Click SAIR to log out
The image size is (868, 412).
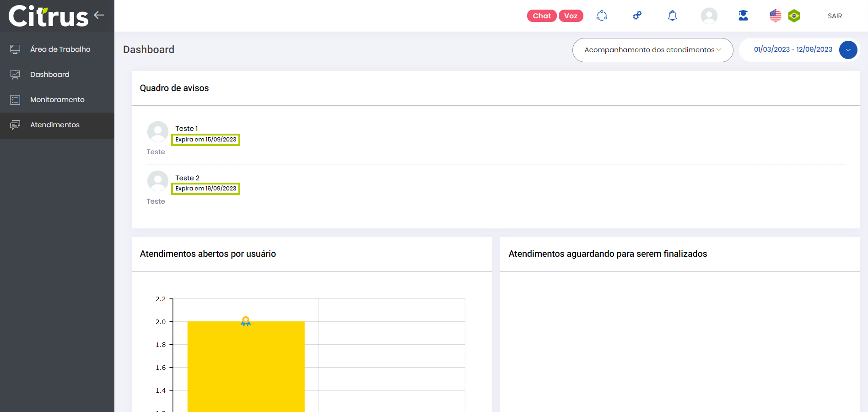click(x=835, y=16)
